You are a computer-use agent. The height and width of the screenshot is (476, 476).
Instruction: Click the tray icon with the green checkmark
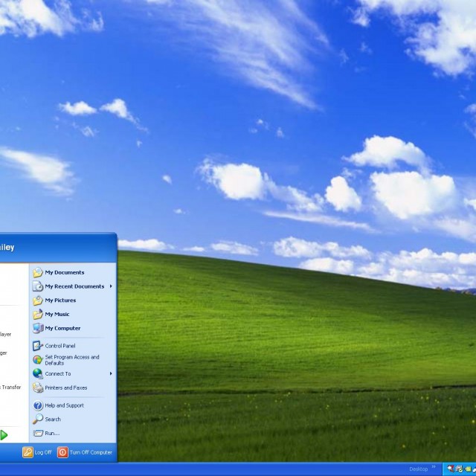(x=458, y=469)
